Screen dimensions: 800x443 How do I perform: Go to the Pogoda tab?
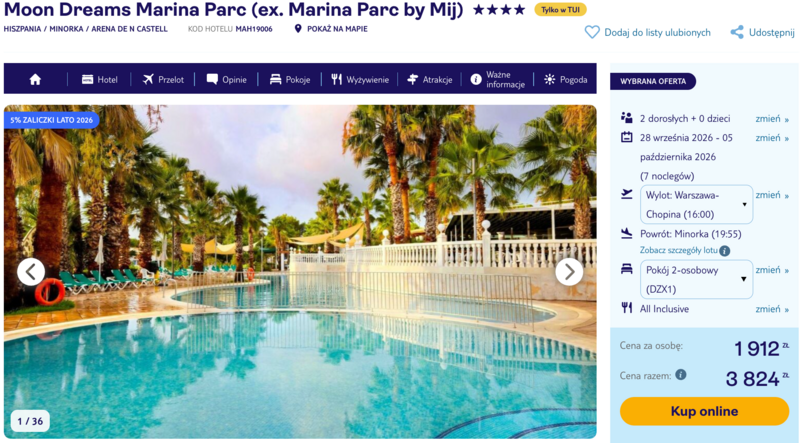(x=566, y=80)
